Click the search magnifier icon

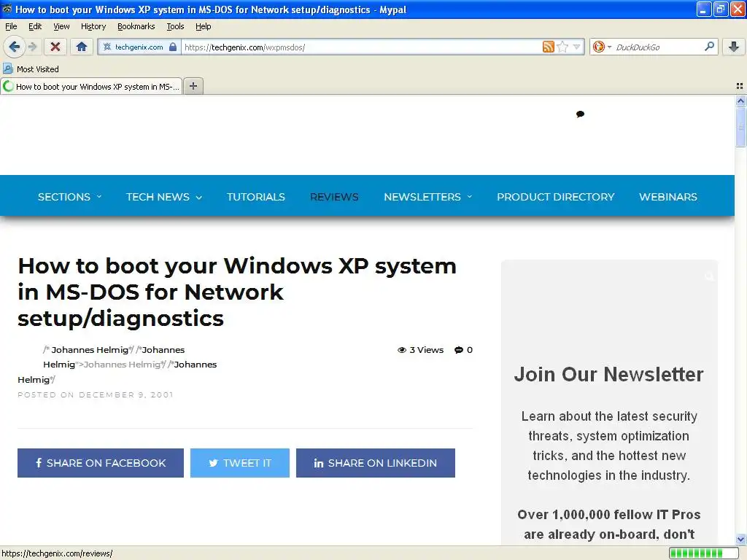709,46
